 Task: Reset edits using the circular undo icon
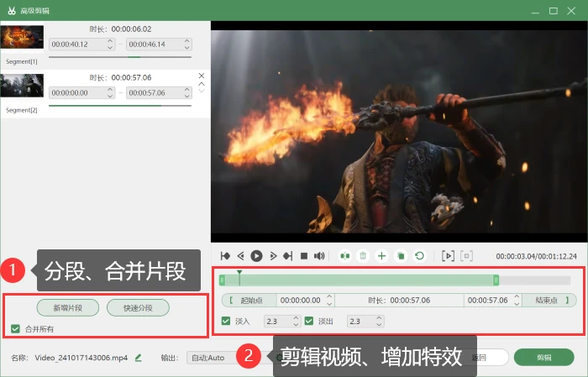point(420,256)
